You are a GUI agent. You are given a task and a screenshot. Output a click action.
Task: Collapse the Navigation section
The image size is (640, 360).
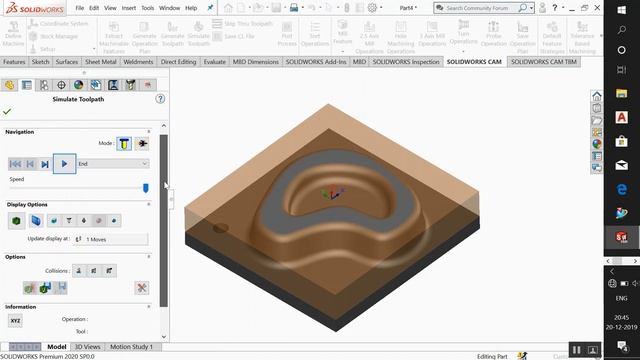tap(149, 131)
